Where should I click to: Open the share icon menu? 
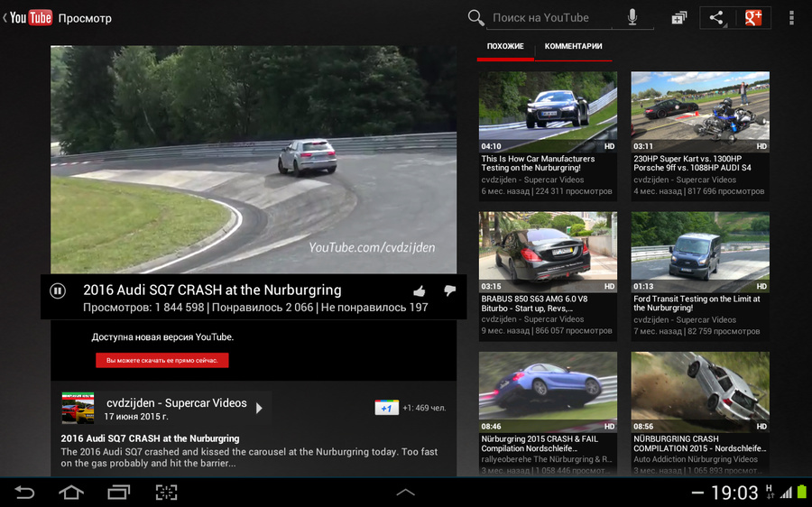717,18
